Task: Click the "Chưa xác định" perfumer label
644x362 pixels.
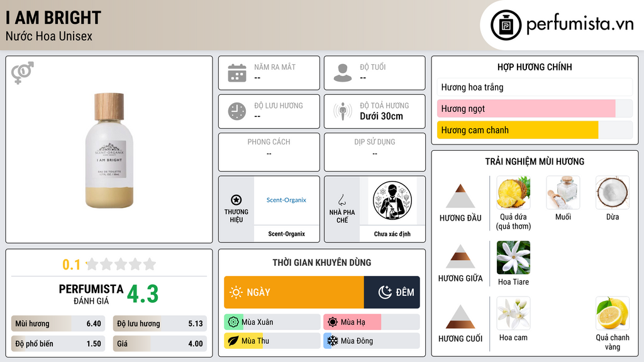Action: pyautogui.click(x=392, y=234)
